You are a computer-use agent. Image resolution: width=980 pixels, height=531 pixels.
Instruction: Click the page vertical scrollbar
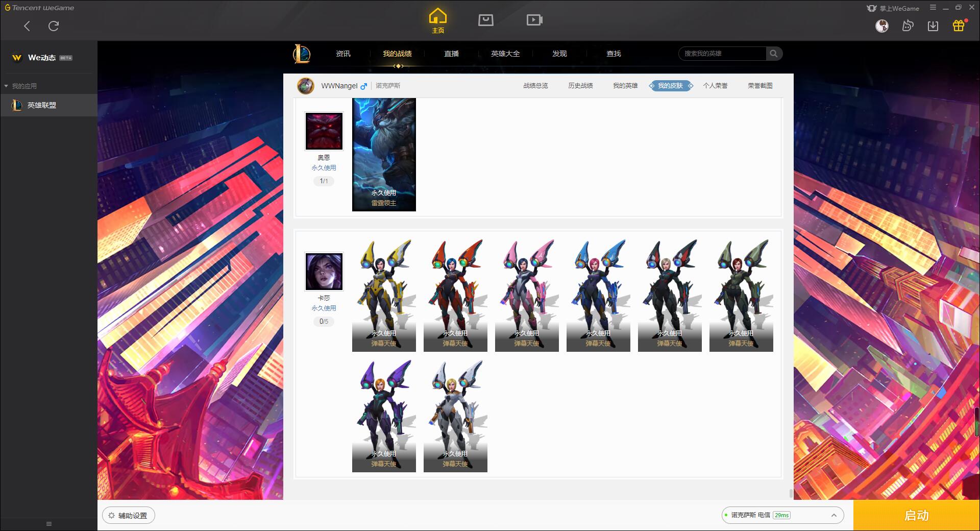(x=791, y=493)
